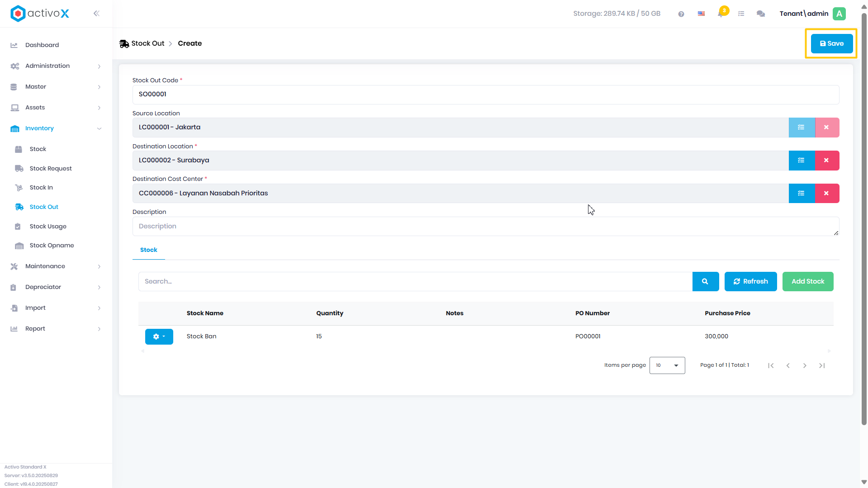Sort by Quantity column header
The image size is (868, 488).
(x=330, y=313)
